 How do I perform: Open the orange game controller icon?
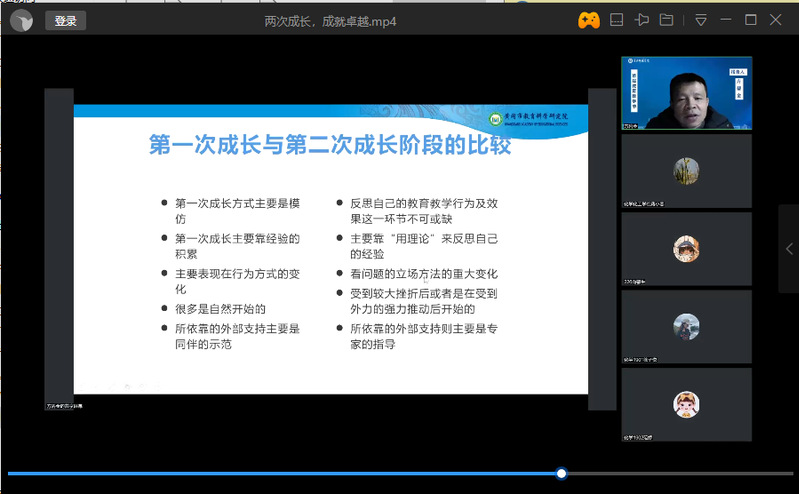pyautogui.click(x=588, y=20)
